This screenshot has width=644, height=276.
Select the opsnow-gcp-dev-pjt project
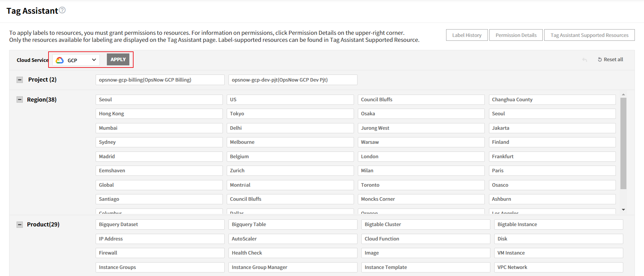(x=292, y=80)
